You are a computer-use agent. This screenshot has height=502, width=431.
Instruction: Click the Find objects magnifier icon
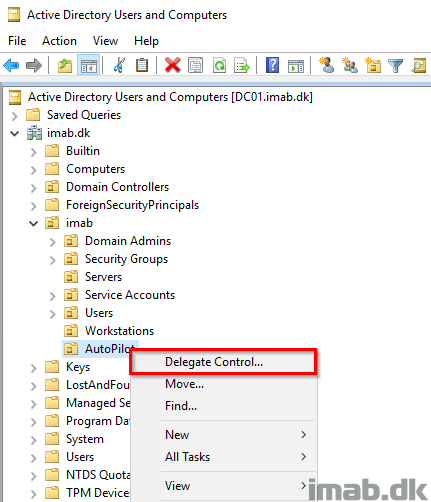[419, 65]
